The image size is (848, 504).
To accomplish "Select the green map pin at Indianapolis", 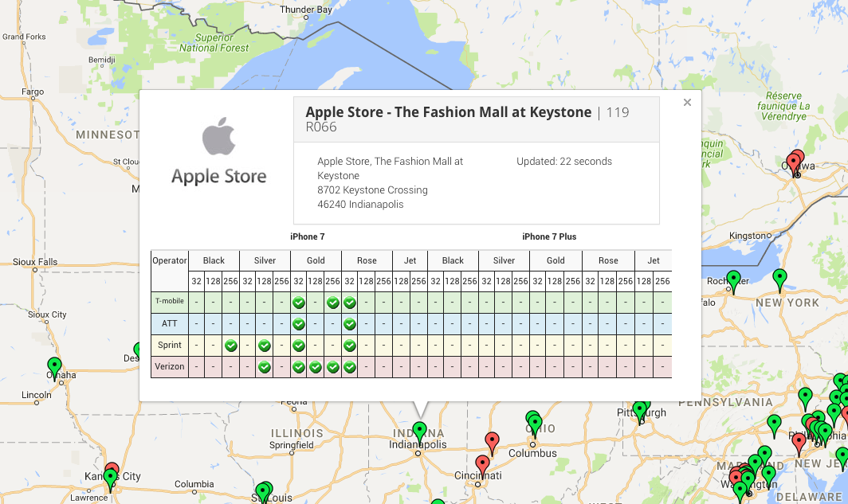I will click(x=420, y=433).
